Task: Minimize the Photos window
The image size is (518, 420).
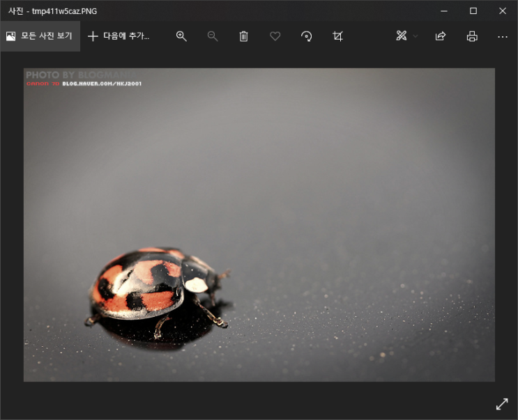Action: tap(444, 11)
